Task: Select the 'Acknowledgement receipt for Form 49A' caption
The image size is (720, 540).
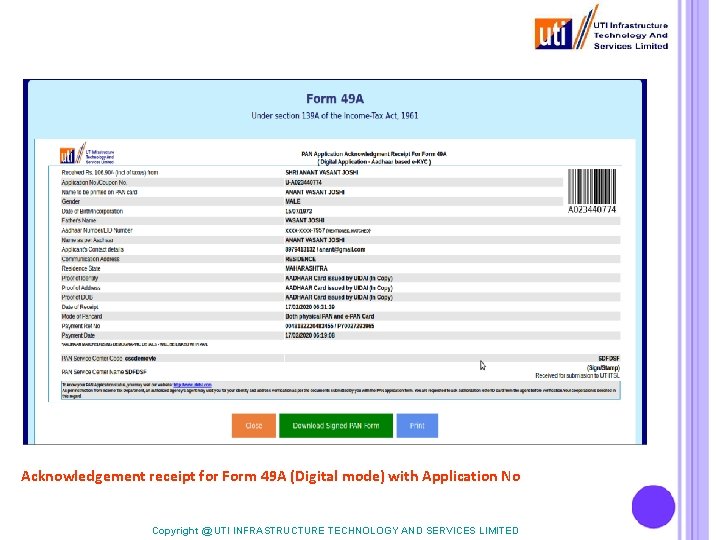Action: (270, 476)
